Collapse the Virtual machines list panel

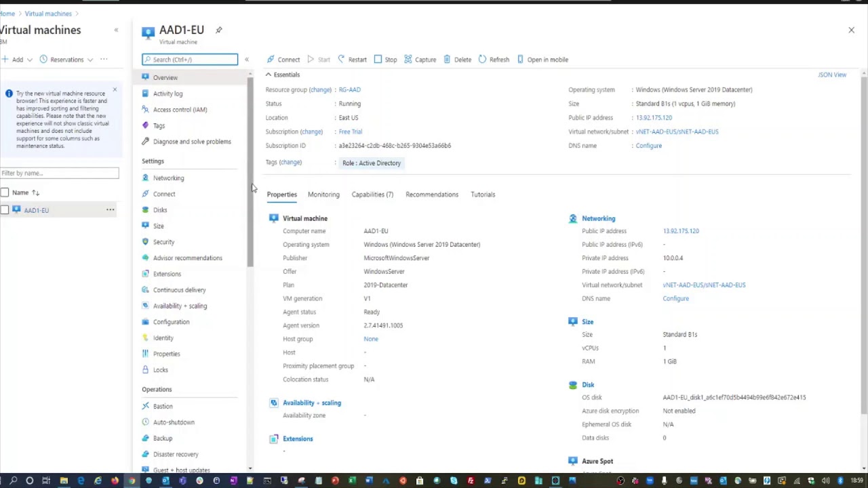pos(116,30)
